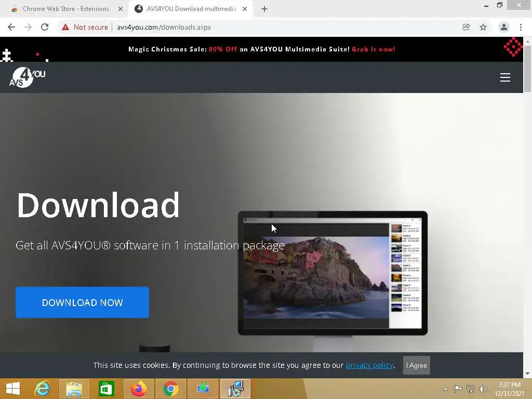Open the privacy policy link

(369, 365)
